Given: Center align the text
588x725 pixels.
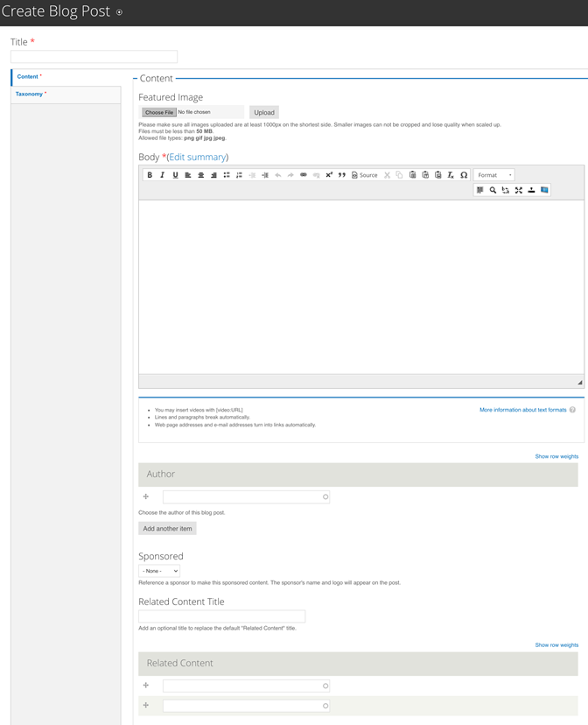Looking at the screenshot, I should (x=201, y=175).
